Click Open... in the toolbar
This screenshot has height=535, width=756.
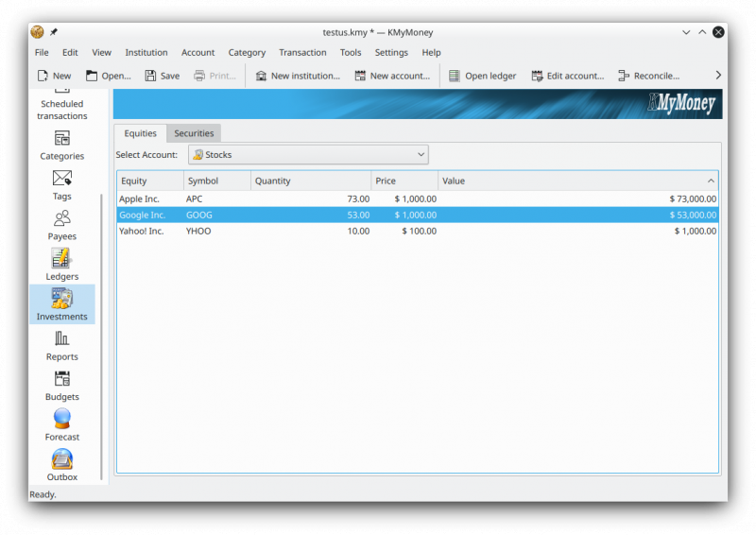tap(109, 76)
